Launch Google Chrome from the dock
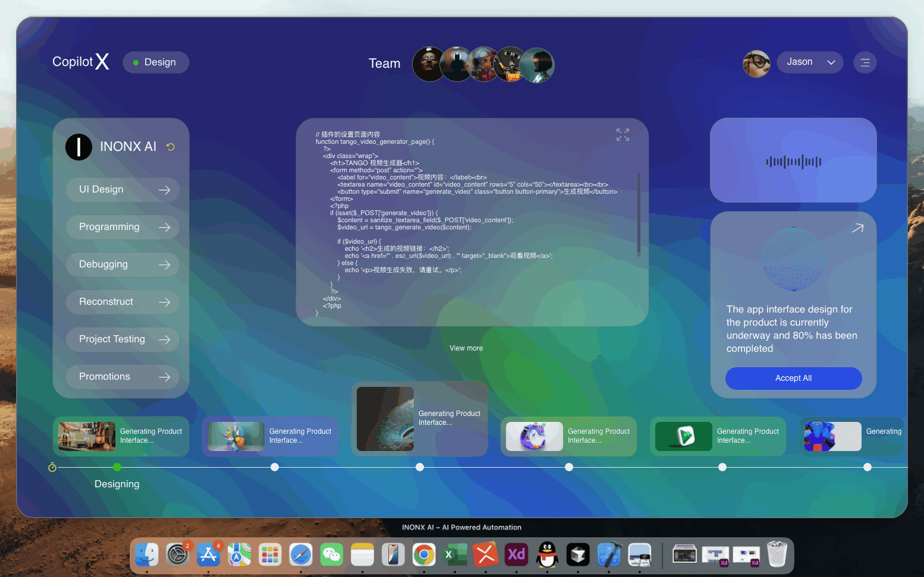The height and width of the screenshot is (577, 924). pos(424,555)
